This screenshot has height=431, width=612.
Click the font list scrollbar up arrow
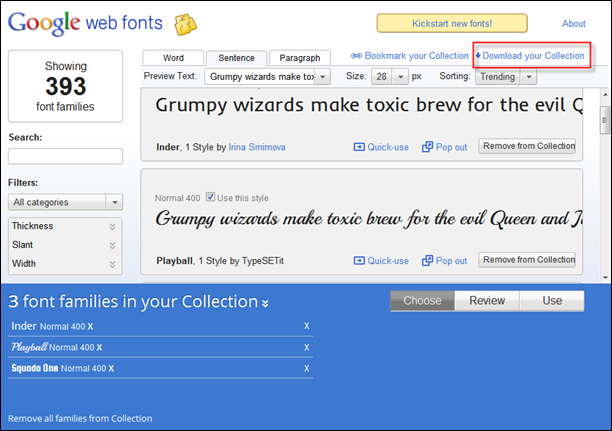pyautogui.click(x=605, y=94)
